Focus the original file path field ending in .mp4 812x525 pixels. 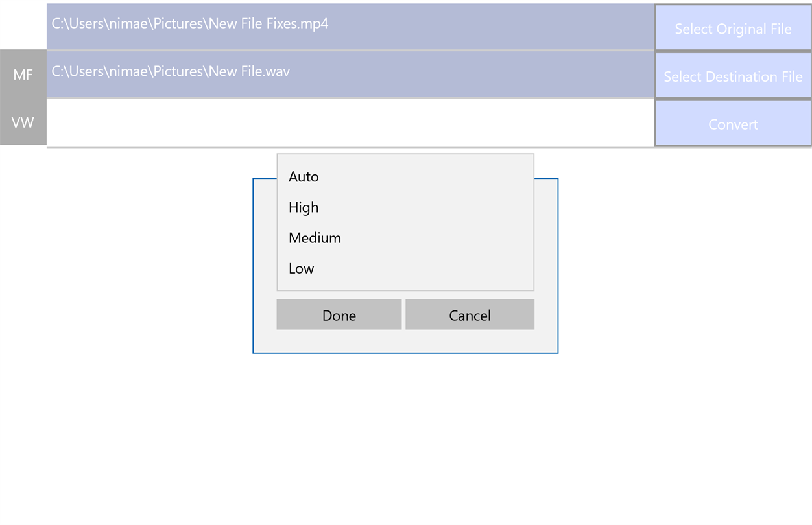click(x=350, y=26)
